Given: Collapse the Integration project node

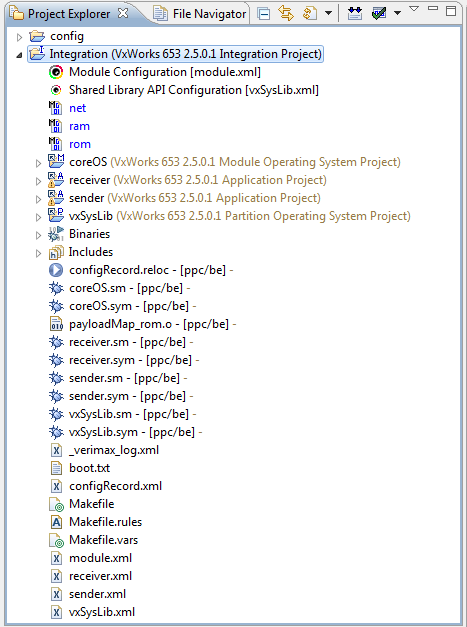Looking at the screenshot, I should [19, 55].
